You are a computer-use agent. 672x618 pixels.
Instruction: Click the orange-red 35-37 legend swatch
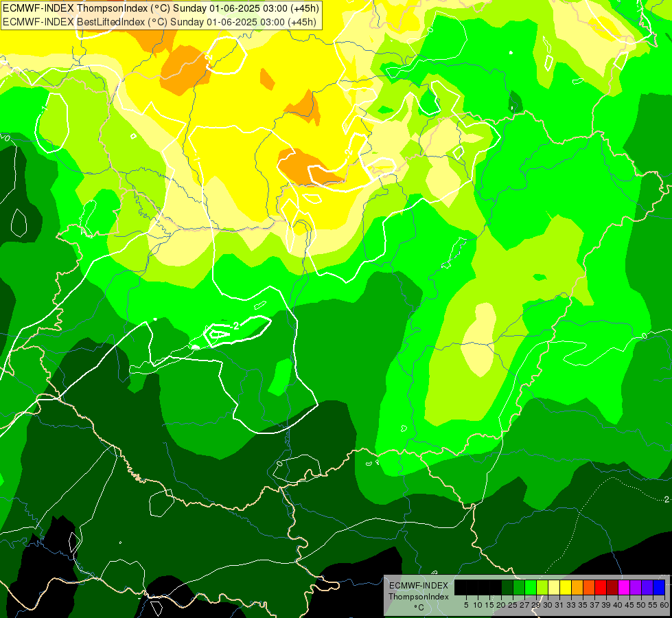[x=589, y=587]
